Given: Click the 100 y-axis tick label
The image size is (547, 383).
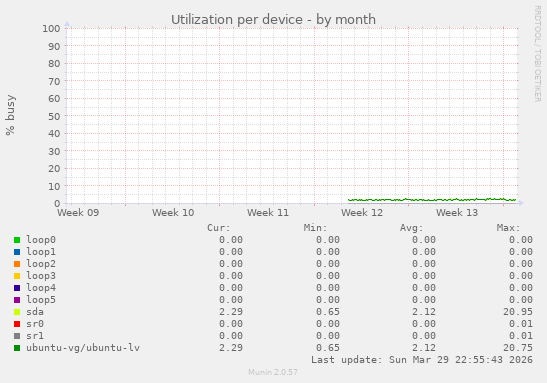Looking at the screenshot, I should coord(51,29).
